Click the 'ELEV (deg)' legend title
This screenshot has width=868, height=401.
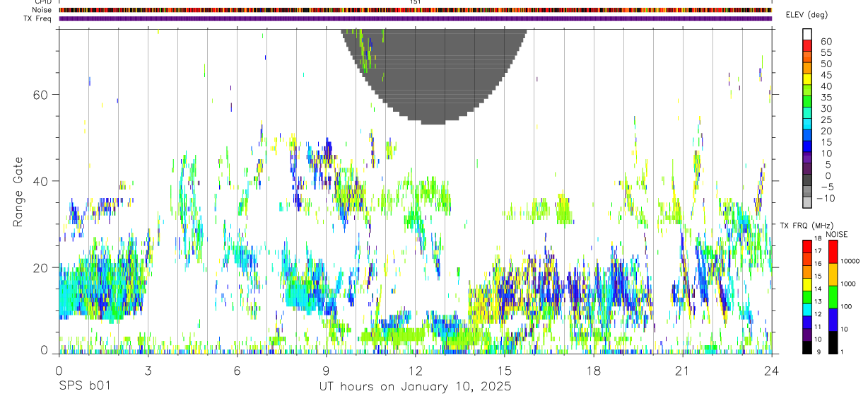point(807,15)
